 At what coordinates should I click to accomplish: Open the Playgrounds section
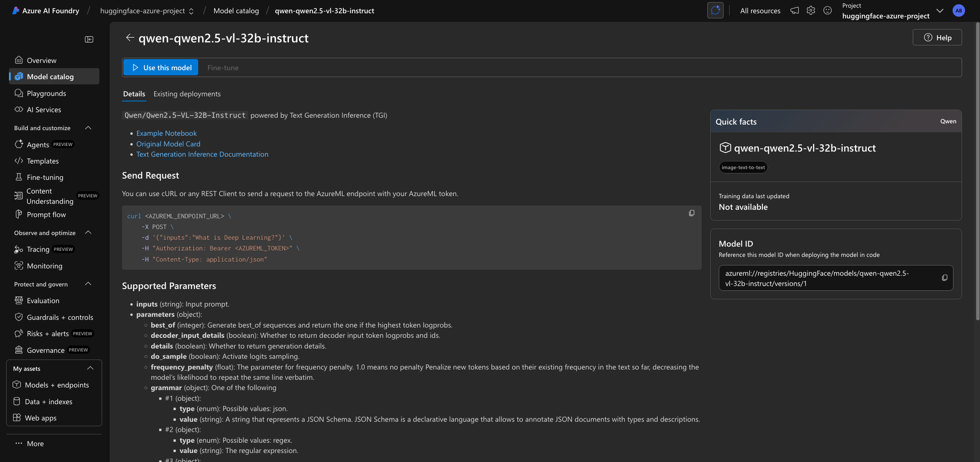pos(46,93)
